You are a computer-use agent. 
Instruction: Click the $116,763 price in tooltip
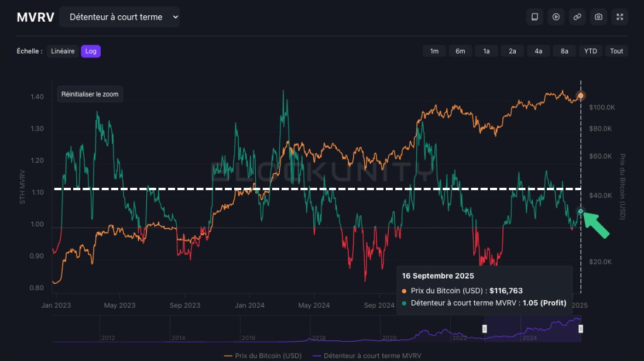(x=506, y=290)
